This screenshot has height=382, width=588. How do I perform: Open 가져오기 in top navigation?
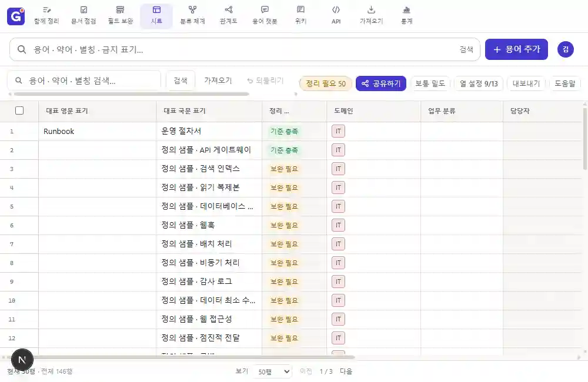pyautogui.click(x=371, y=16)
